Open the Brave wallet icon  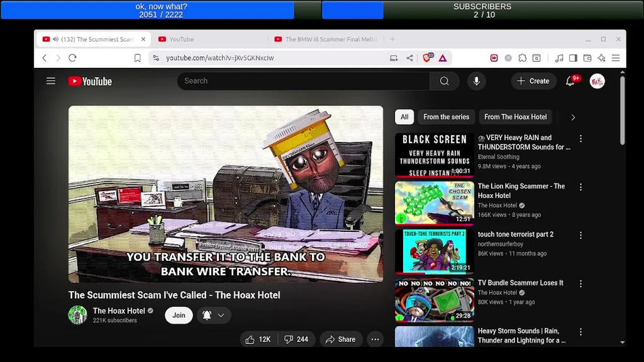[x=587, y=58]
